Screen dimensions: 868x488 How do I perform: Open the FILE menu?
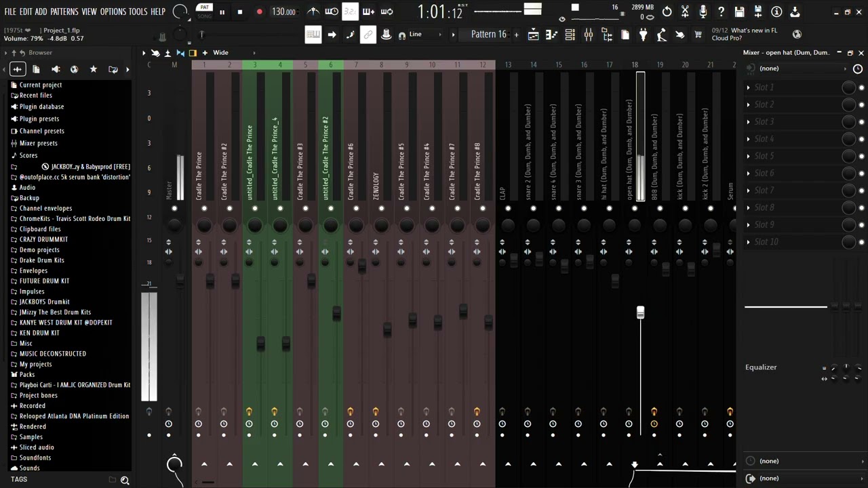tap(10, 12)
